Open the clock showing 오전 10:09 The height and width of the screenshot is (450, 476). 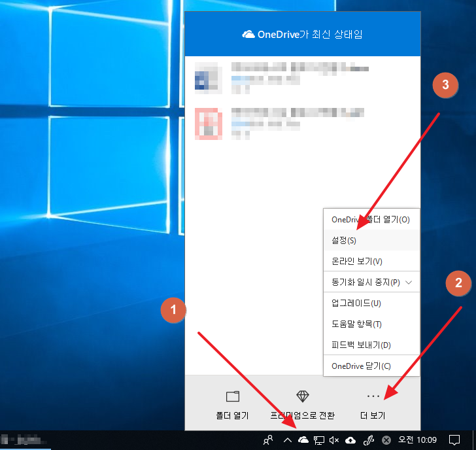(x=417, y=440)
